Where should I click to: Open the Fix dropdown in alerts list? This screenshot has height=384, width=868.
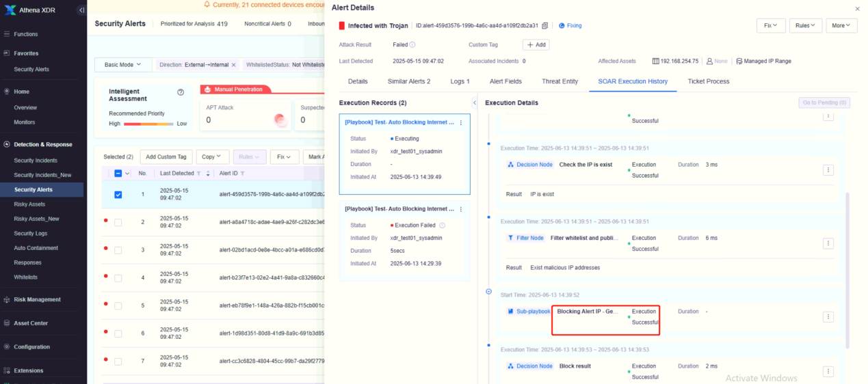tap(285, 157)
